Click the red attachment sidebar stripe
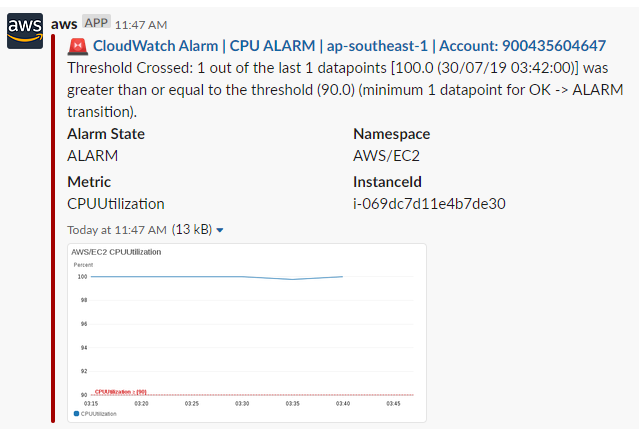 tap(53, 229)
